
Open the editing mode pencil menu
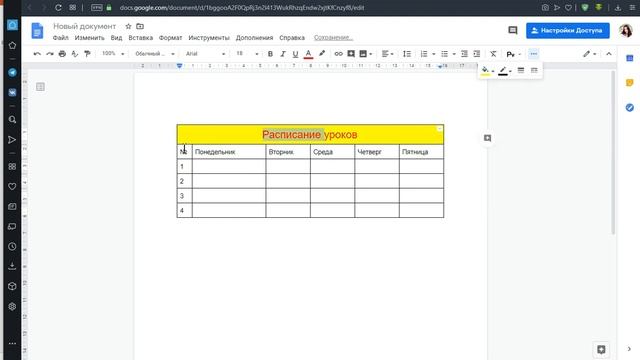589,54
